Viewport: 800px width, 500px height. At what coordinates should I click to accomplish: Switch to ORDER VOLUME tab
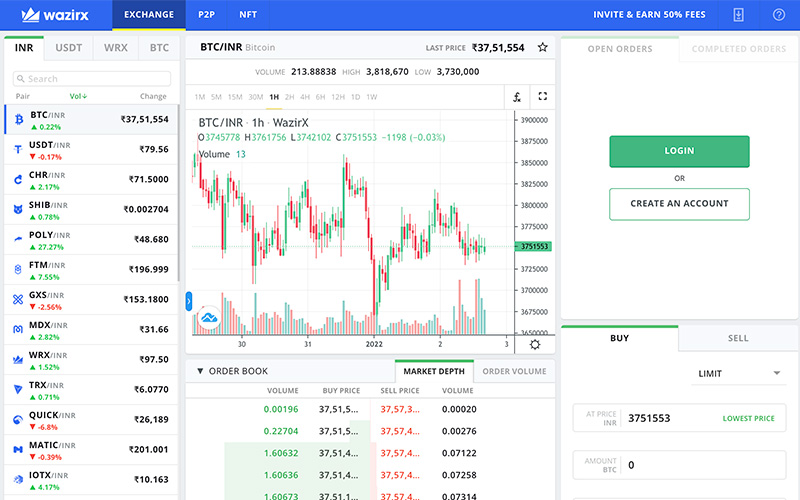tap(514, 371)
